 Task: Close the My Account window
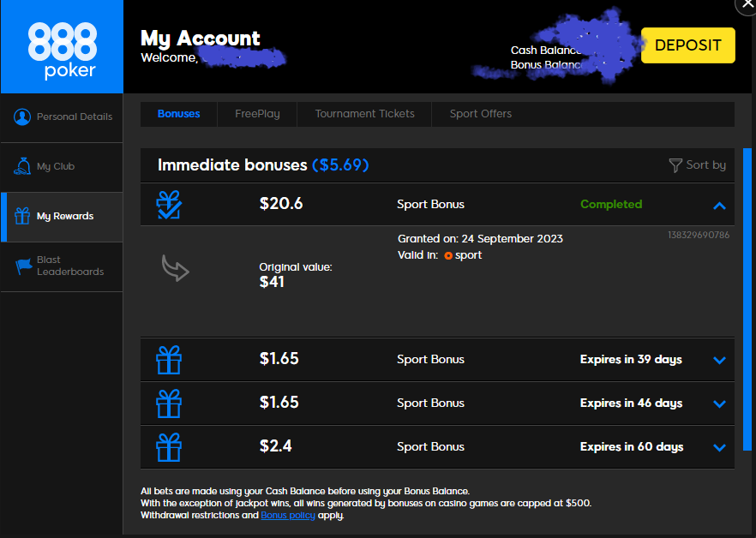(747, 4)
